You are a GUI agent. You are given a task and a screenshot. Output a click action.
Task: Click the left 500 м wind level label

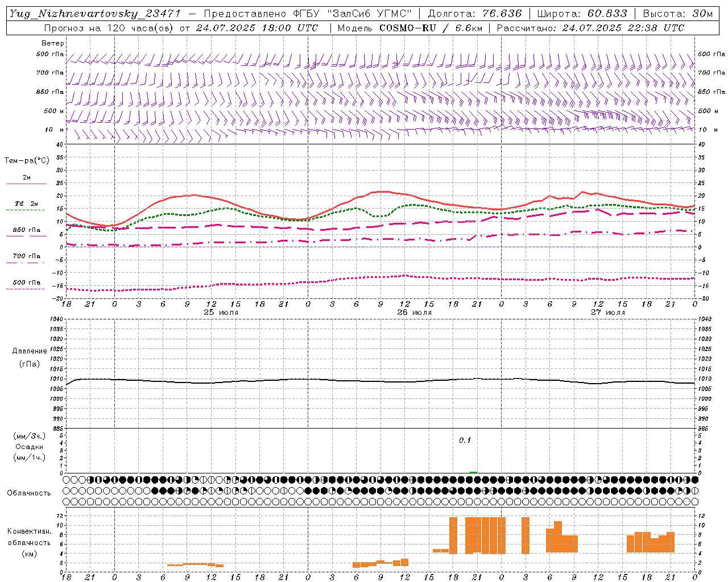click(54, 111)
